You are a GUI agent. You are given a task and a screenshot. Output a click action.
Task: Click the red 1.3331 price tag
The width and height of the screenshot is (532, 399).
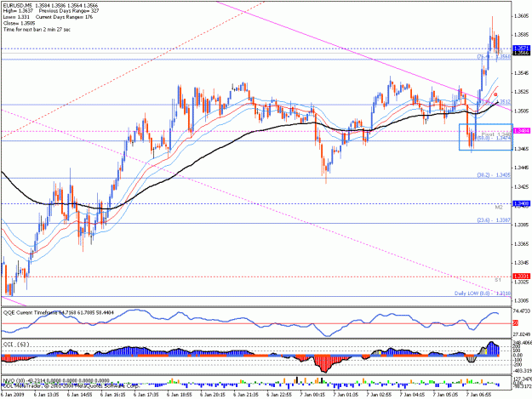click(x=522, y=276)
